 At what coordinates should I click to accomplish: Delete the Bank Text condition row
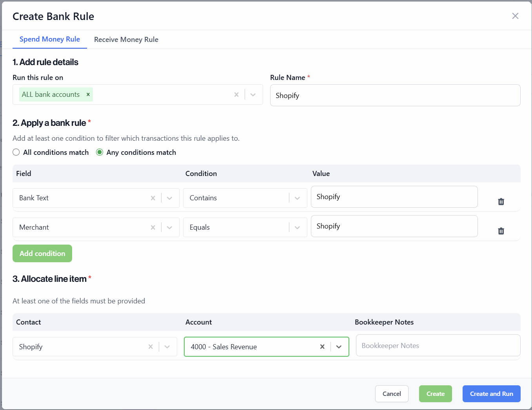pyautogui.click(x=501, y=201)
